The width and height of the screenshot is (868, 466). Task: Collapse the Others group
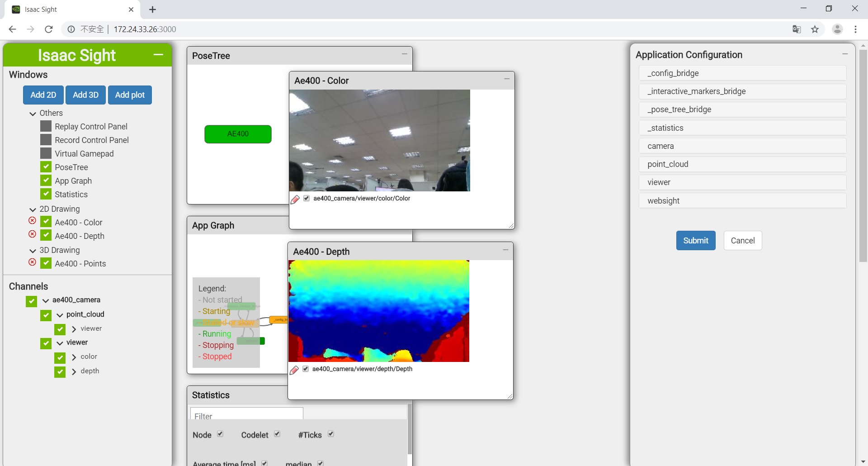coord(33,114)
